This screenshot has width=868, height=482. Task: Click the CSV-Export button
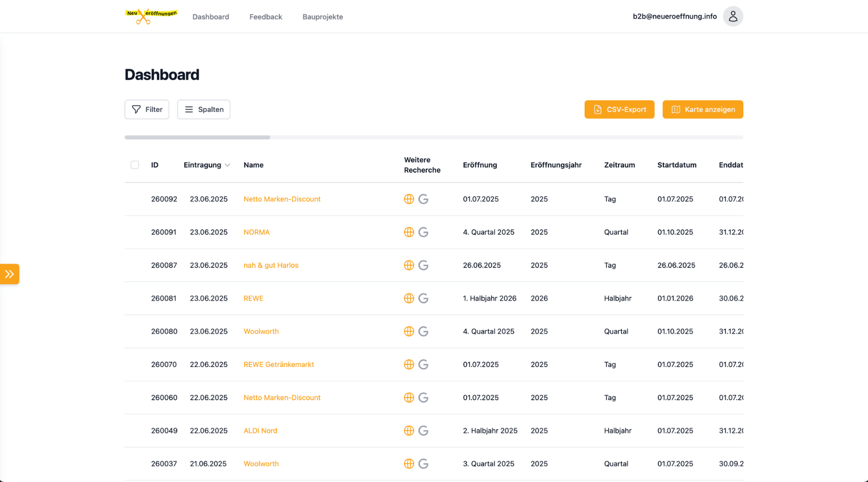tap(619, 109)
